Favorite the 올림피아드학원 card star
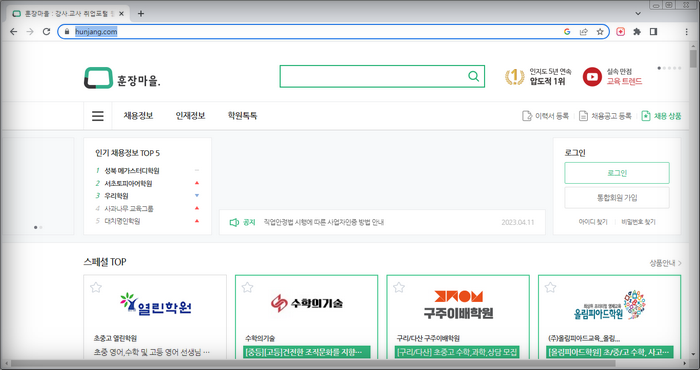 (x=550, y=287)
